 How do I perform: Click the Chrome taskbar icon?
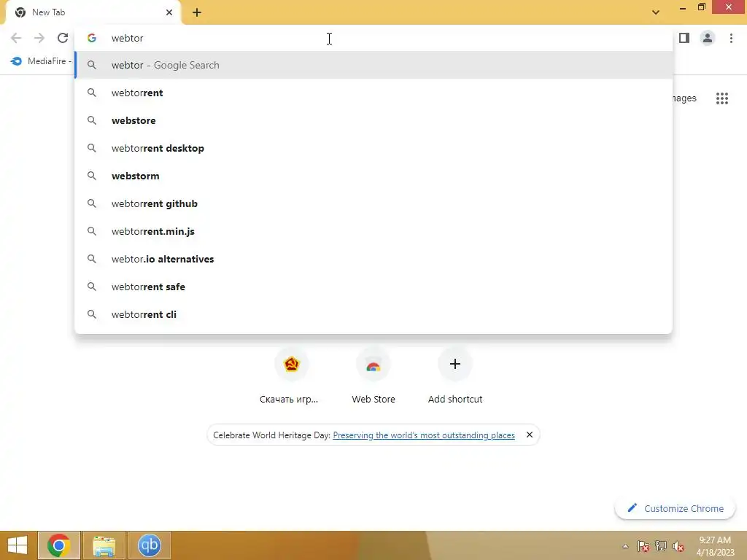click(x=58, y=545)
